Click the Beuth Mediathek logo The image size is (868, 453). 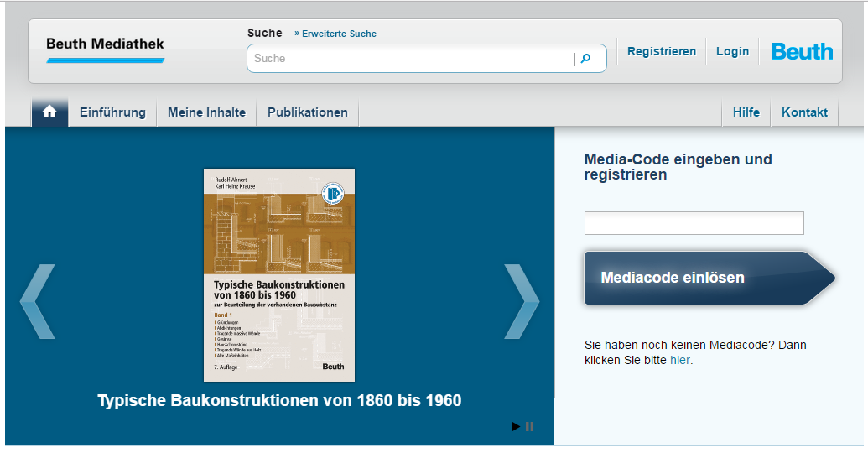pyautogui.click(x=105, y=49)
